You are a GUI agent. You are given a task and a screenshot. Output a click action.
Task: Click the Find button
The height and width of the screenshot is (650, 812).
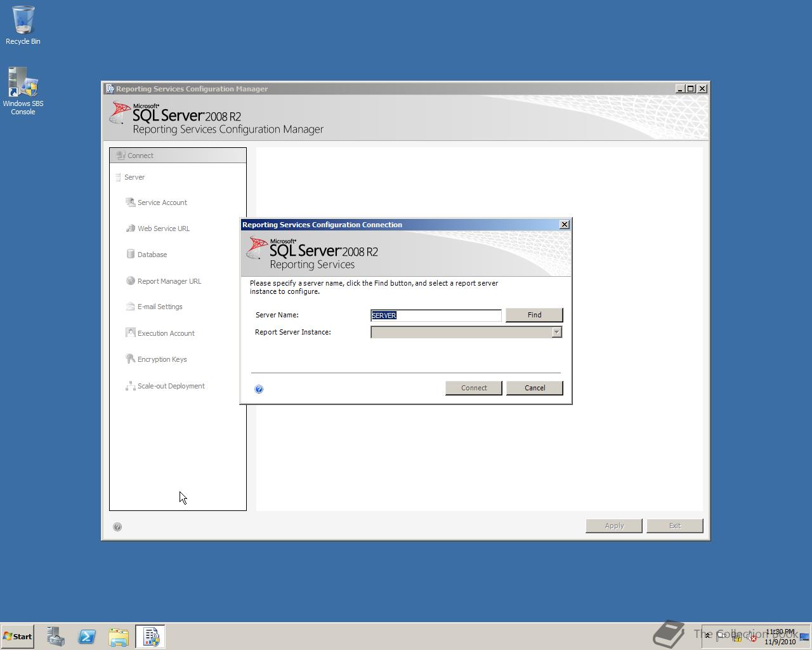[x=534, y=315]
